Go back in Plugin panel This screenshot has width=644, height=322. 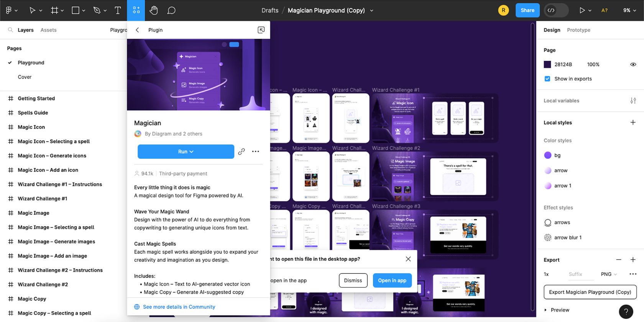[137, 30]
